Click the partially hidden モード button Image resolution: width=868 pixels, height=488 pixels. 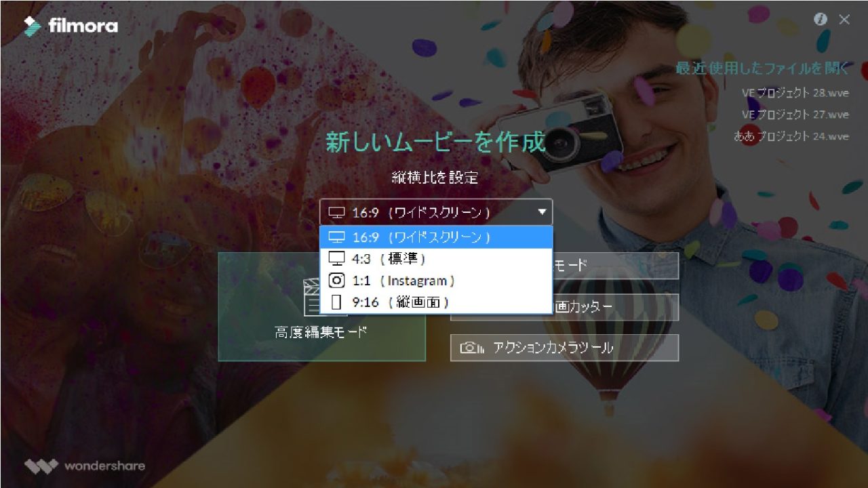tap(616, 266)
